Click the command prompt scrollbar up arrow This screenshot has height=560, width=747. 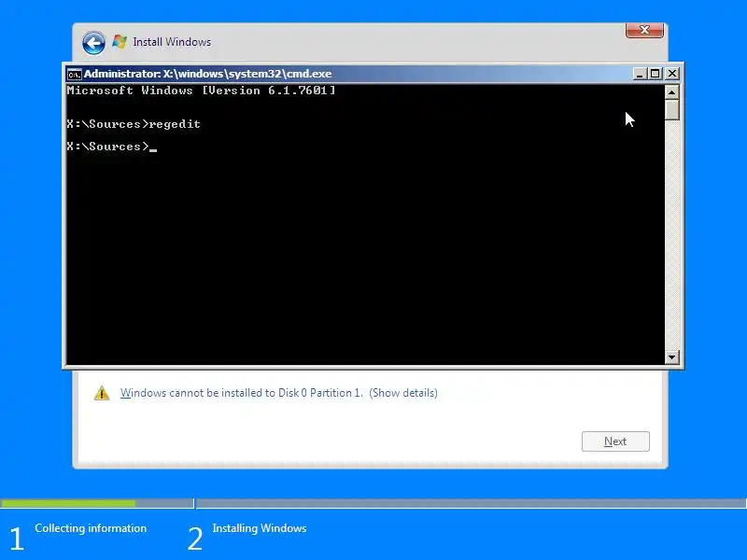[671, 91]
